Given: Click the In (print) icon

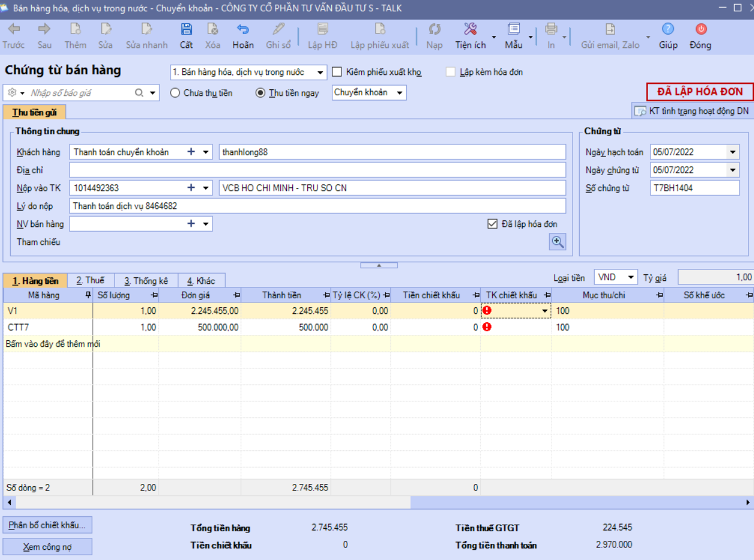Looking at the screenshot, I should coord(551,29).
